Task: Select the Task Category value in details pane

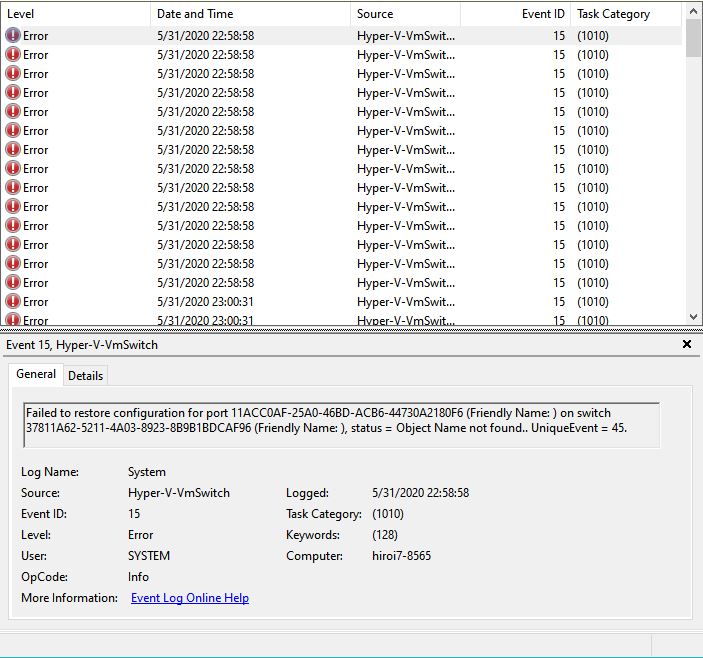Action: (388, 514)
